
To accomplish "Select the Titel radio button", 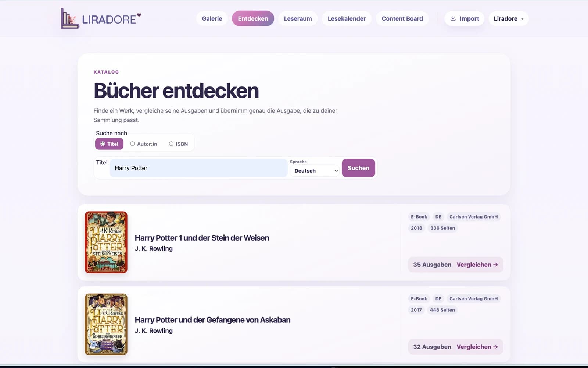I will [103, 144].
